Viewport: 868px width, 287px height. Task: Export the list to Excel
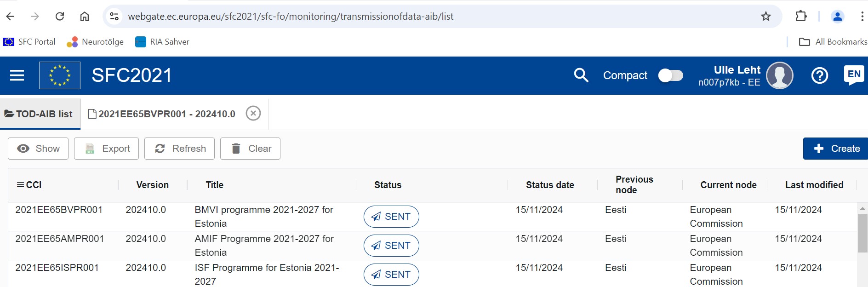[x=106, y=149]
